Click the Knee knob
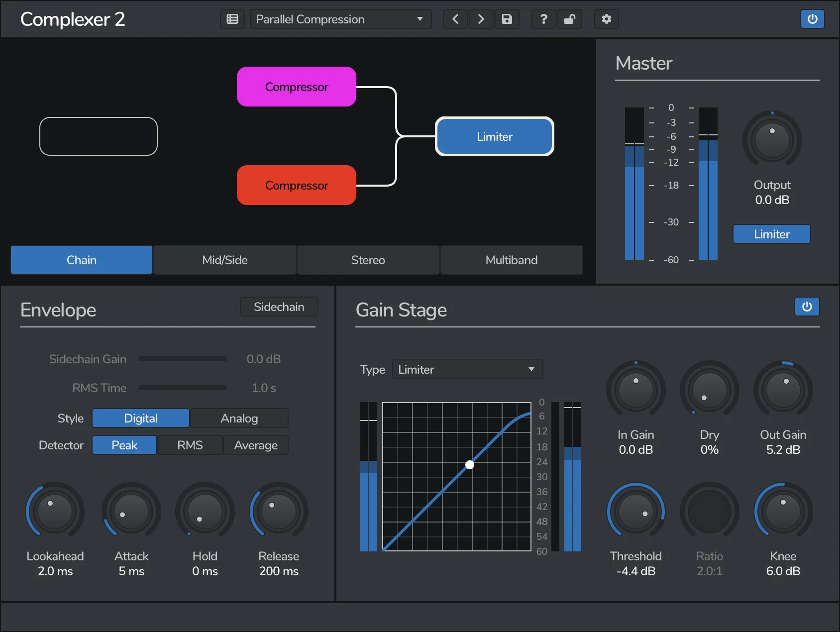The height and width of the screenshot is (632, 840). 783,511
